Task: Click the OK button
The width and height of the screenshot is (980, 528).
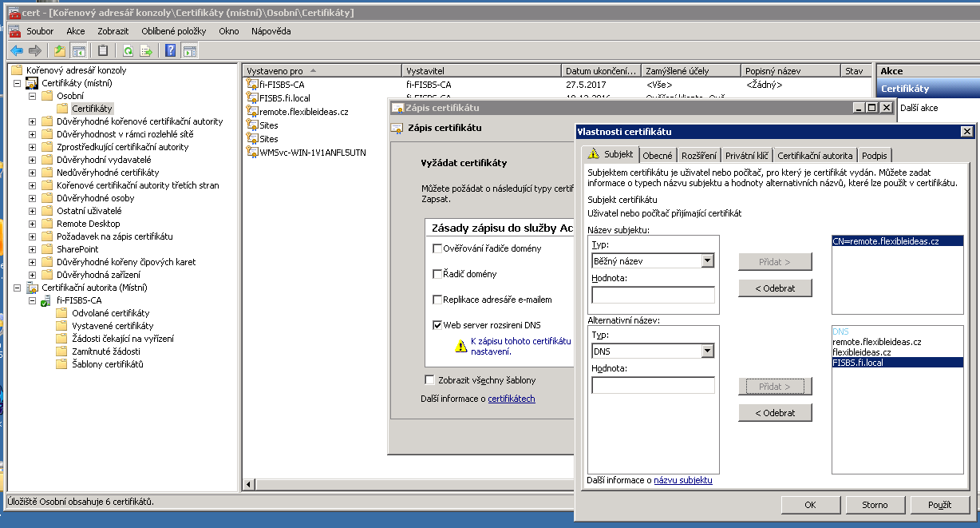Action: coord(810,505)
